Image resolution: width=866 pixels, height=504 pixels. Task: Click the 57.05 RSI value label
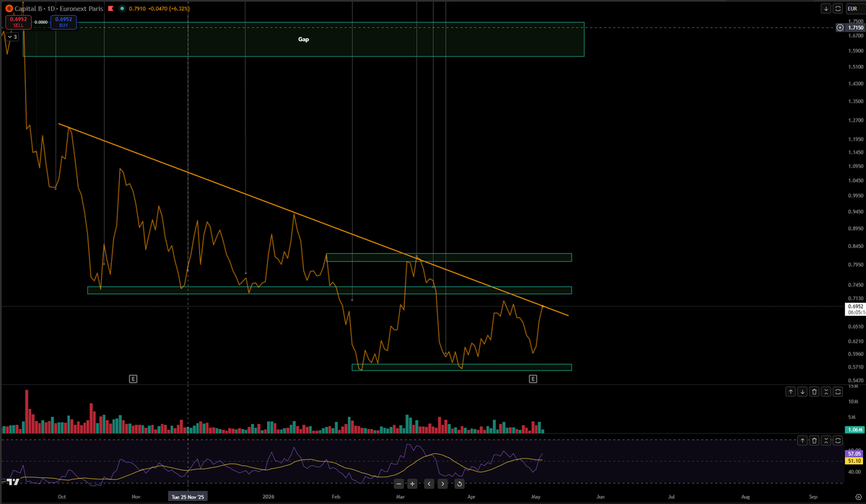click(854, 453)
